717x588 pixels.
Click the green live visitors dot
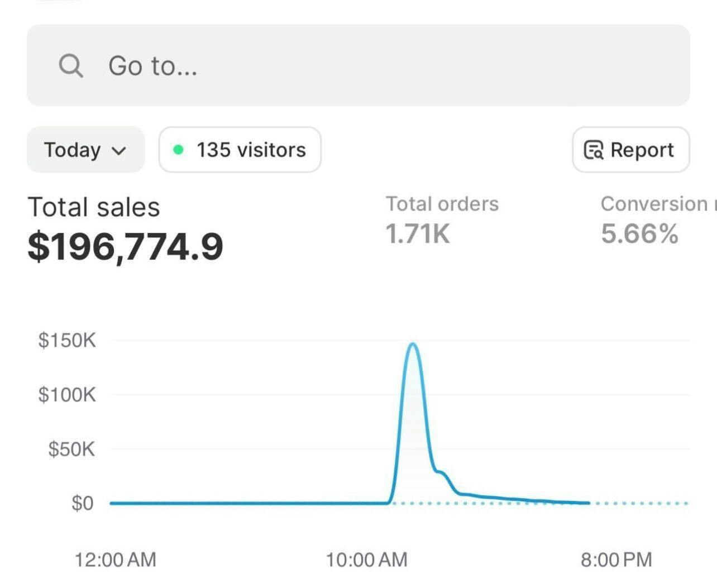[179, 150]
